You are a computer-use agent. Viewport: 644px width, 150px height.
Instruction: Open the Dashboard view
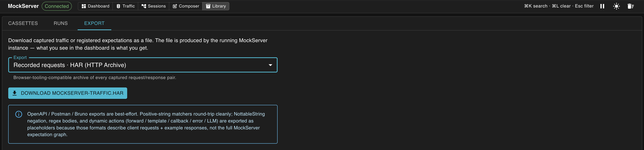pos(96,6)
